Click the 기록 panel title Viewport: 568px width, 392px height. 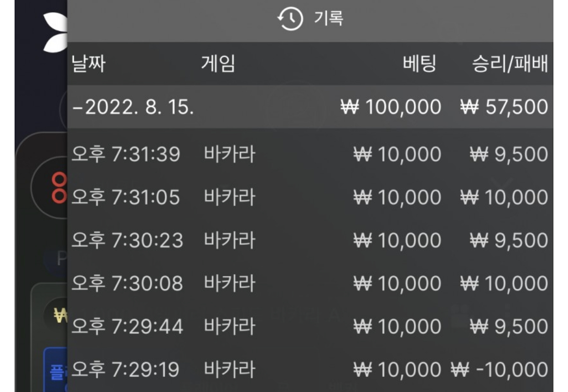329,19
